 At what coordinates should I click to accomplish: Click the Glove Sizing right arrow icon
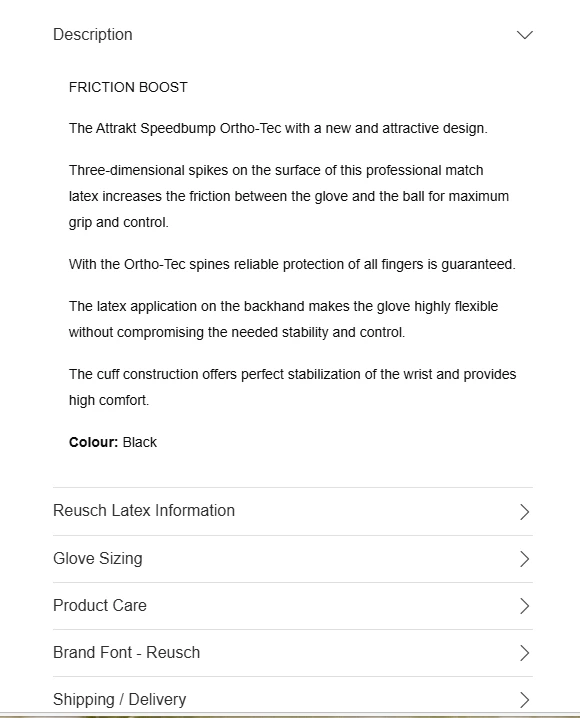point(525,559)
